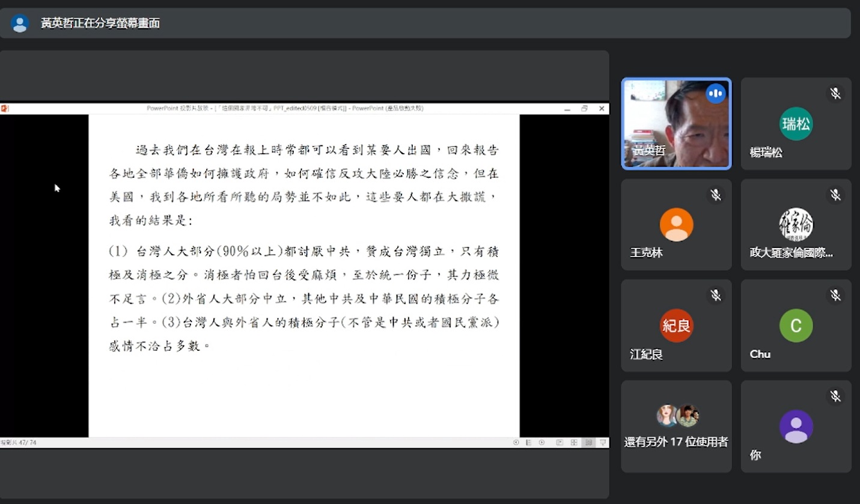The height and width of the screenshot is (504, 860).
Task: Click the speaking indicator on 黃英哲 video
Action: tap(715, 94)
